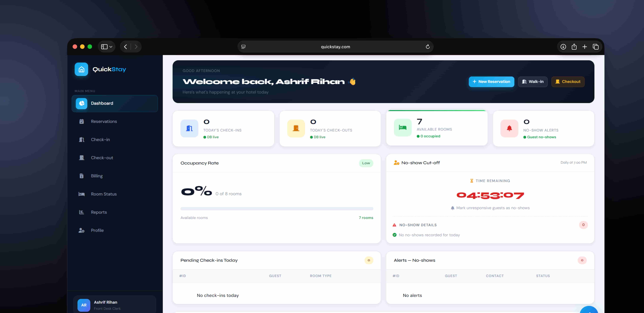Open the Safari sidebar toggle icon
Image resolution: width=644 pixels, height=313 pixels.
click(x=104, y=47)
